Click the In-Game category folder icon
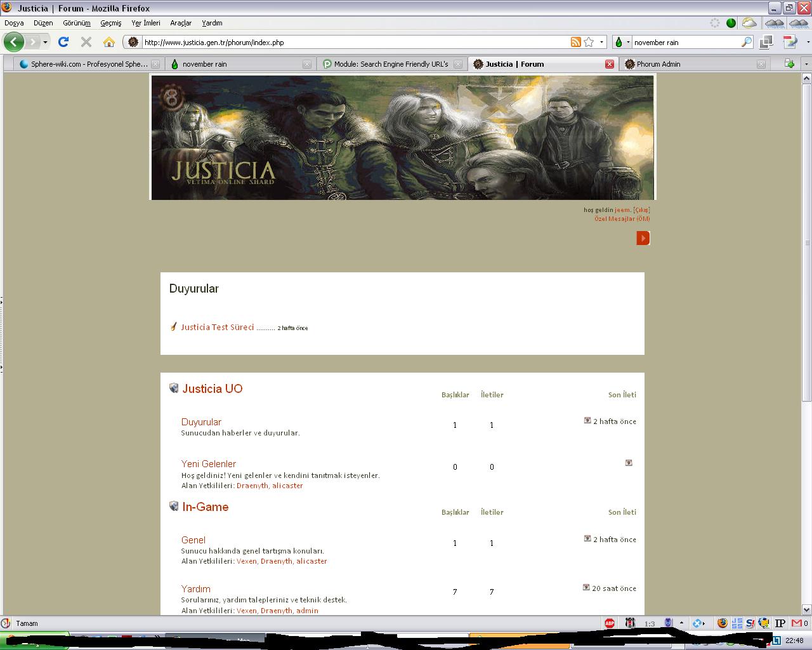Screen dimensions: 812x650 [174, 506]
